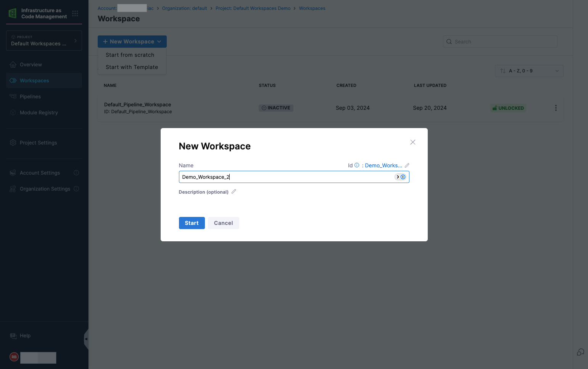Click the INACTIVE status badge

pos(276,108)
